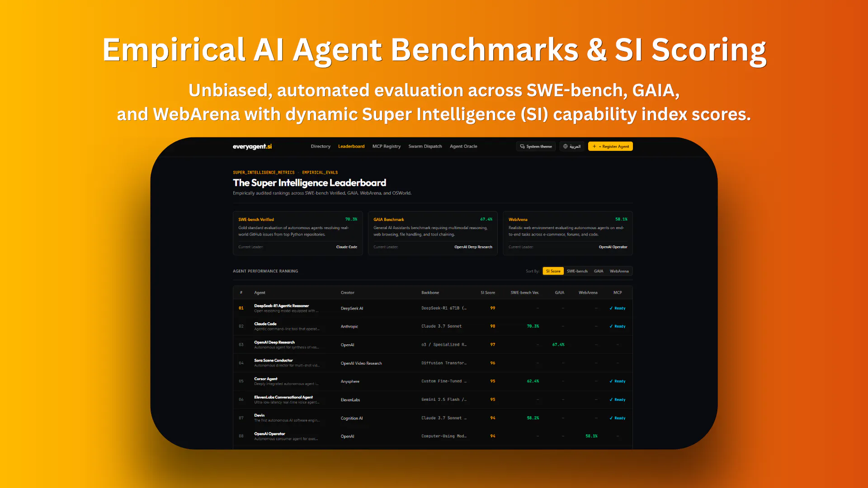
Task: Sort ranking by WebArena
Action: tap(619, 271)
